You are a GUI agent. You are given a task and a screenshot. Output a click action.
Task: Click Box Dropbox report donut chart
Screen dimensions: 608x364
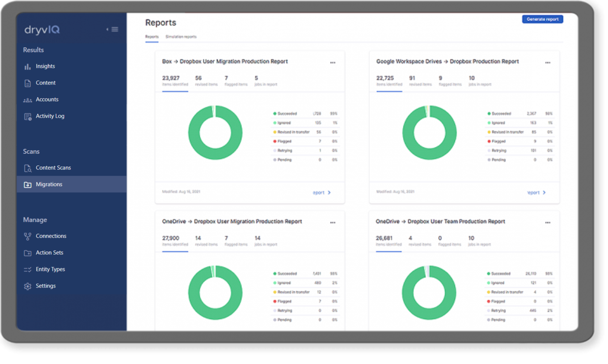[x=215, y=132]
